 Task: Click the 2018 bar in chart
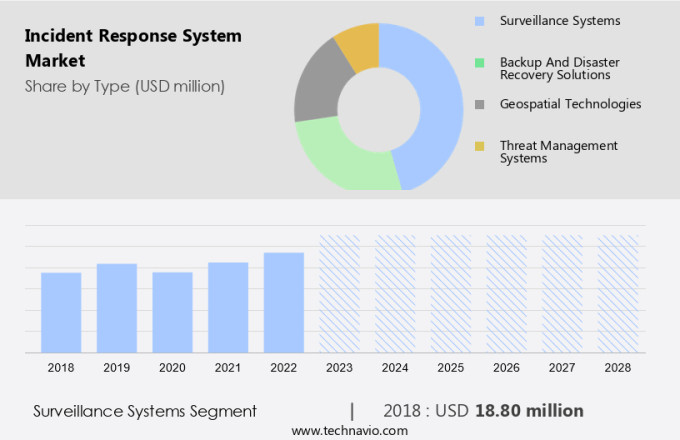pos(61,312)
